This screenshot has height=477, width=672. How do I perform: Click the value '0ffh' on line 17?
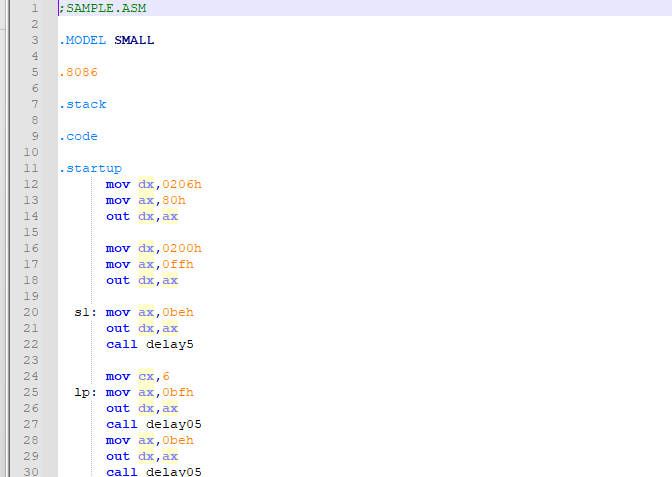178,264
